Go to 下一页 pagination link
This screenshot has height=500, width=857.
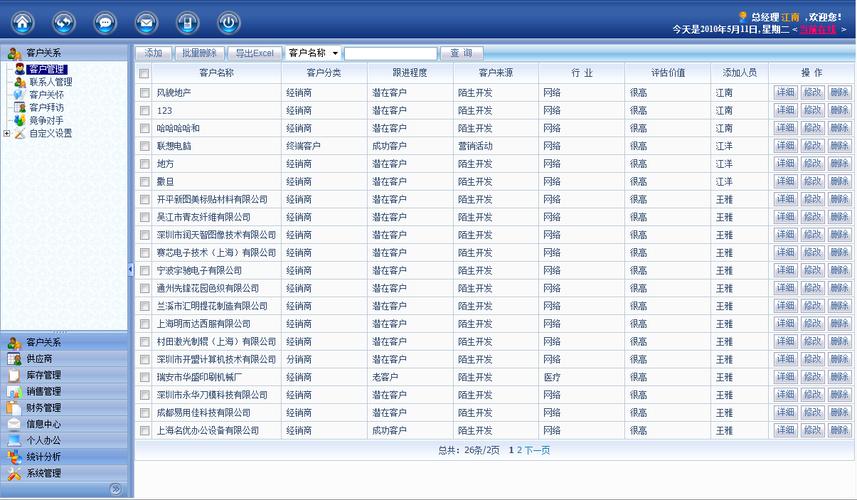pos(537,451)
